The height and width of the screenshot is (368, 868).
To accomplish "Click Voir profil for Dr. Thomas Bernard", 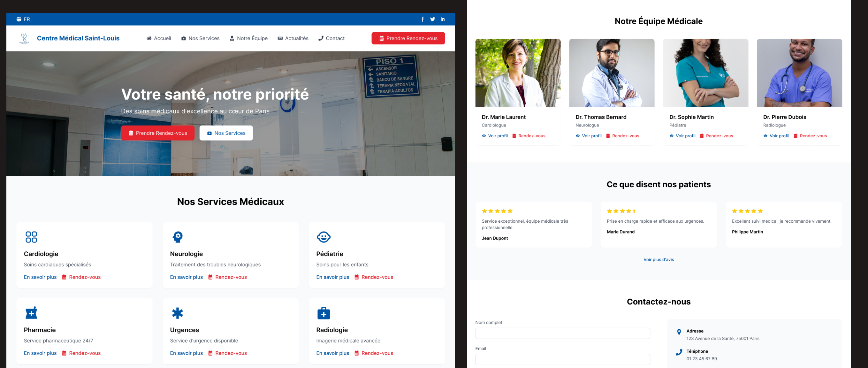I will click(x=589, y=136).
